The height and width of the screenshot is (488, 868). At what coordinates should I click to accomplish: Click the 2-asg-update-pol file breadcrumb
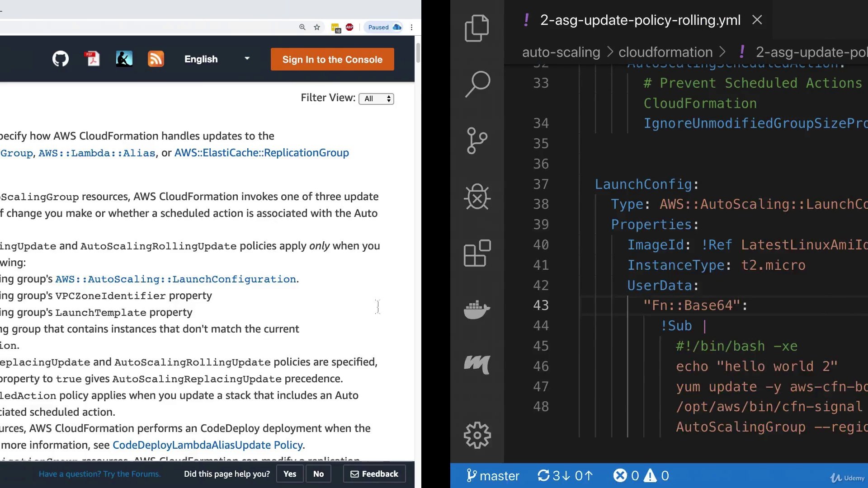pyautogui.click(x=811, y=52)
